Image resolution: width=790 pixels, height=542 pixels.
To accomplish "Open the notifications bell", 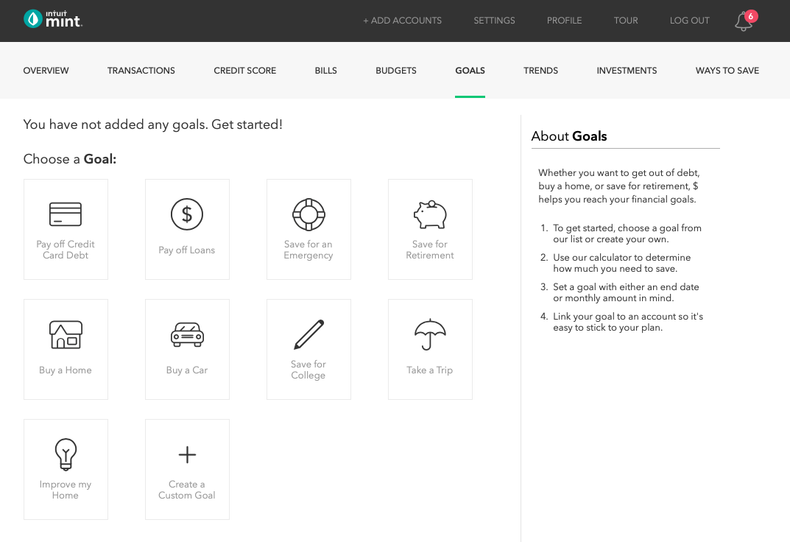I will 743,21.
